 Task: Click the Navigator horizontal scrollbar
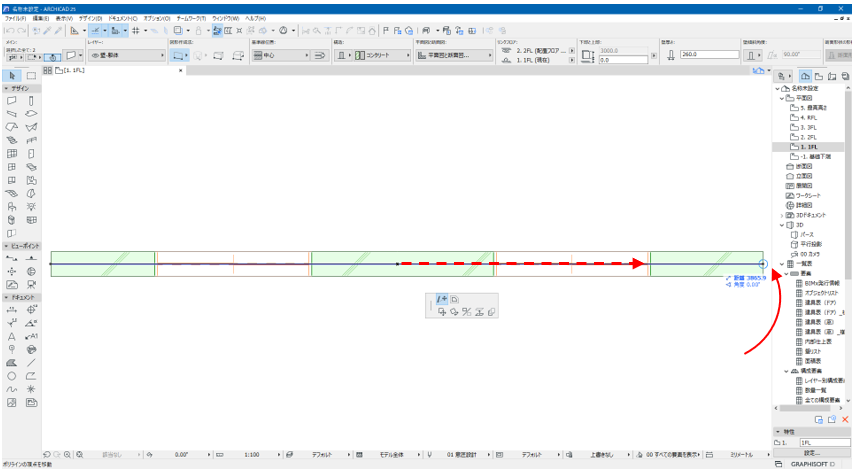click(x=804, y=408)
